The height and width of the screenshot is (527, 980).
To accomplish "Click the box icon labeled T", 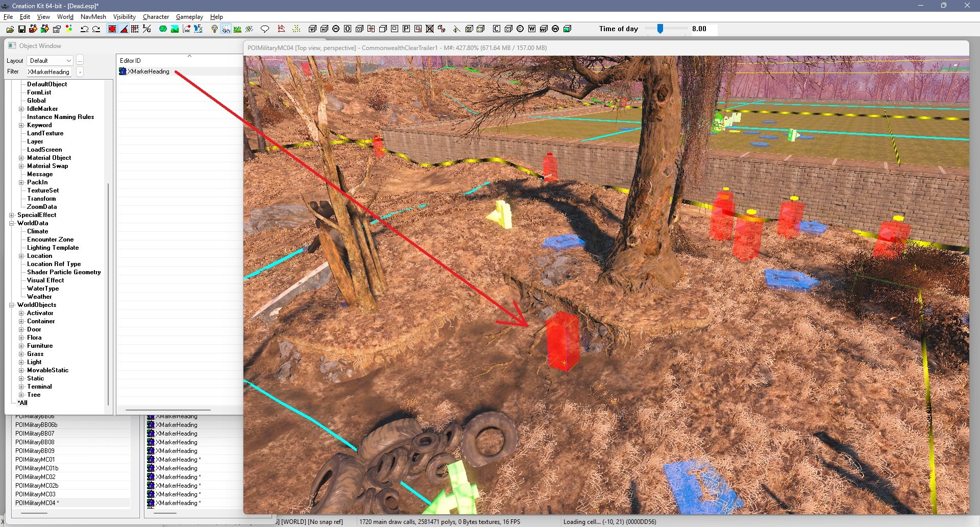I will (312, 29).
